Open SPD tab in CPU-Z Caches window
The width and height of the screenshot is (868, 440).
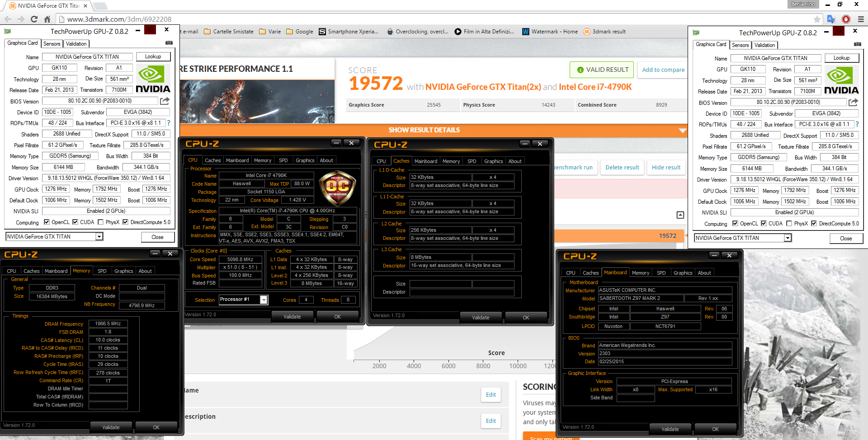[472, 161]
